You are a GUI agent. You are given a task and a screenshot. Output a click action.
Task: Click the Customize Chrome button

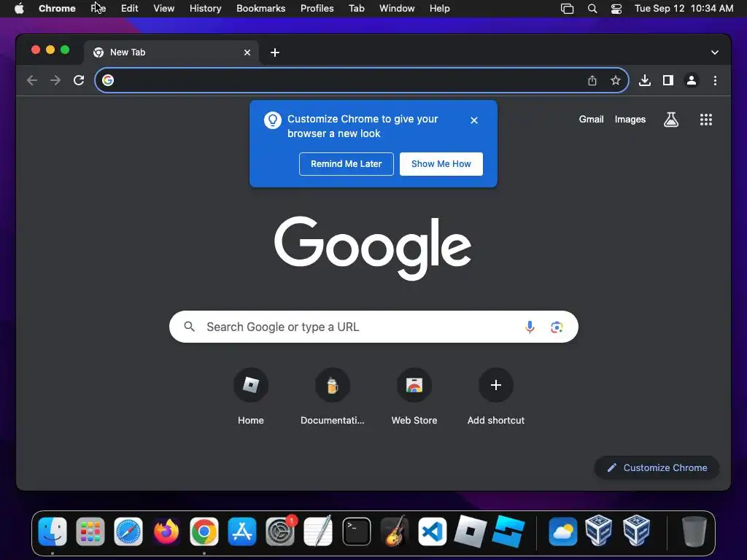pos(657,467)
